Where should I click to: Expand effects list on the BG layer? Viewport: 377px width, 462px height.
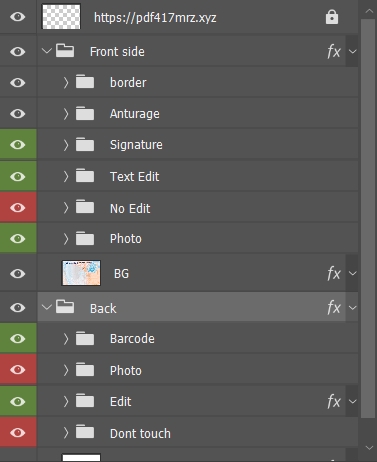pyautogui.click(x=352, y=274)
